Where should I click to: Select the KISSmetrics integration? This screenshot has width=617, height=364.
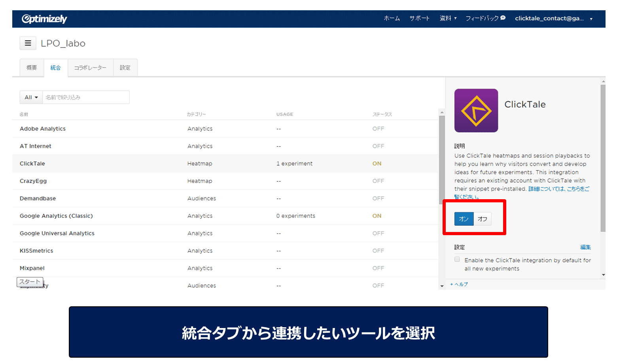pos(225,251)
